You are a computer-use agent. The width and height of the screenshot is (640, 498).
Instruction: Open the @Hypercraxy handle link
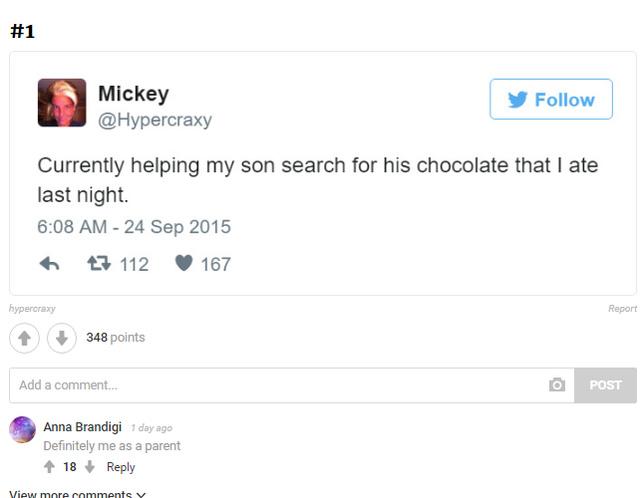pos(154,120)
